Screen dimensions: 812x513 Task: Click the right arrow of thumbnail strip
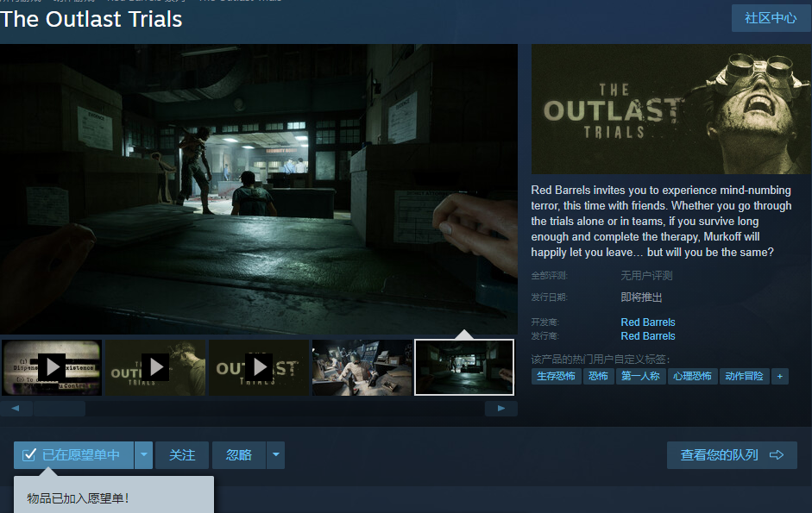[x=500, y=409]
